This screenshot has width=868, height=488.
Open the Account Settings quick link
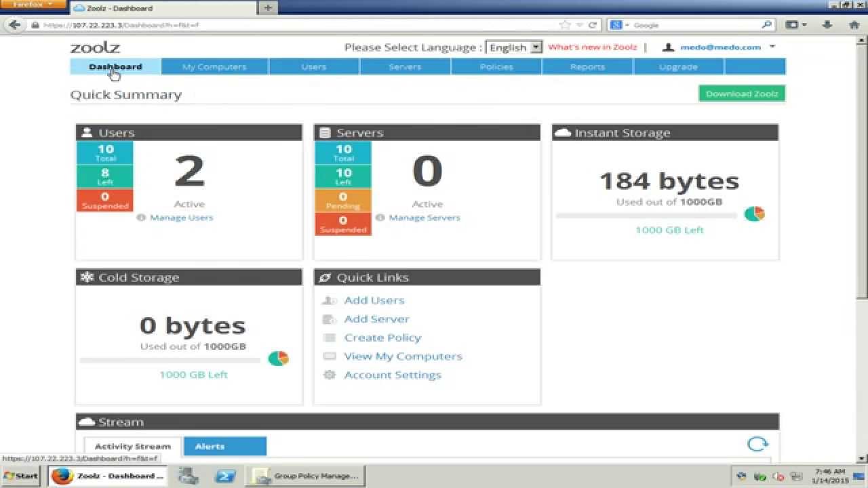(x=393, y=375)
